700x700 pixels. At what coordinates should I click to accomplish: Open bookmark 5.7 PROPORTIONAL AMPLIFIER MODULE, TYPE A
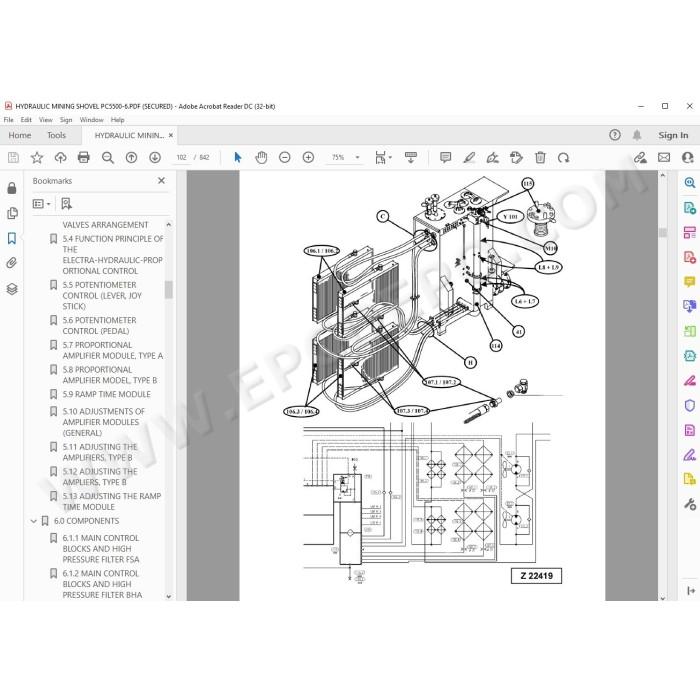click(112, 350)
